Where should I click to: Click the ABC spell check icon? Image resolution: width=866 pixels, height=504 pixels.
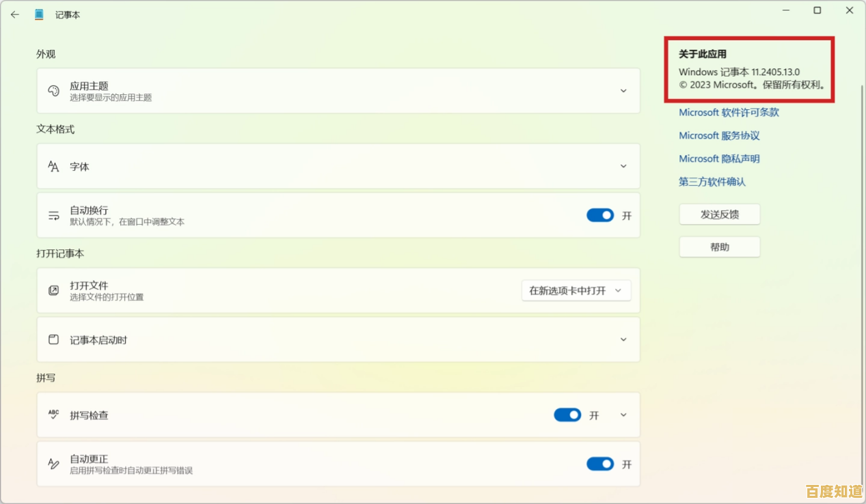pos(54,415)
